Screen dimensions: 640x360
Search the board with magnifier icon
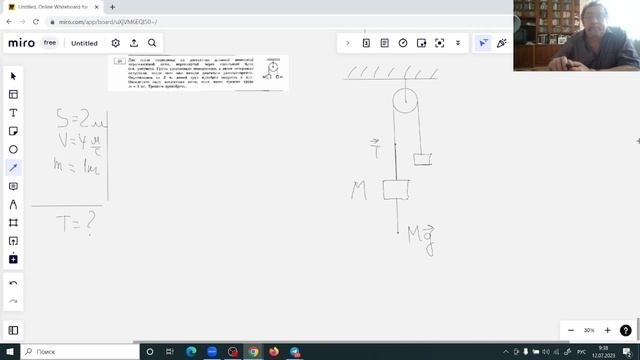[x=152, y=43]
